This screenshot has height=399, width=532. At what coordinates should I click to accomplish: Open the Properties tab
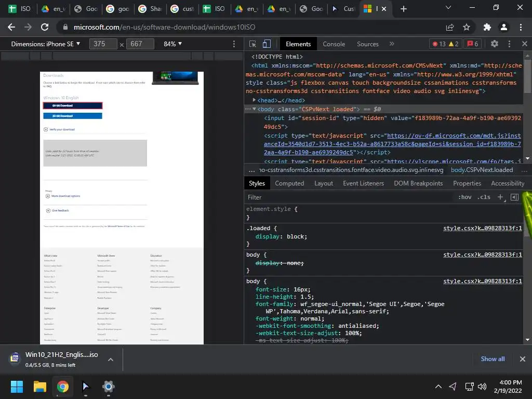(x=467, y=183)
